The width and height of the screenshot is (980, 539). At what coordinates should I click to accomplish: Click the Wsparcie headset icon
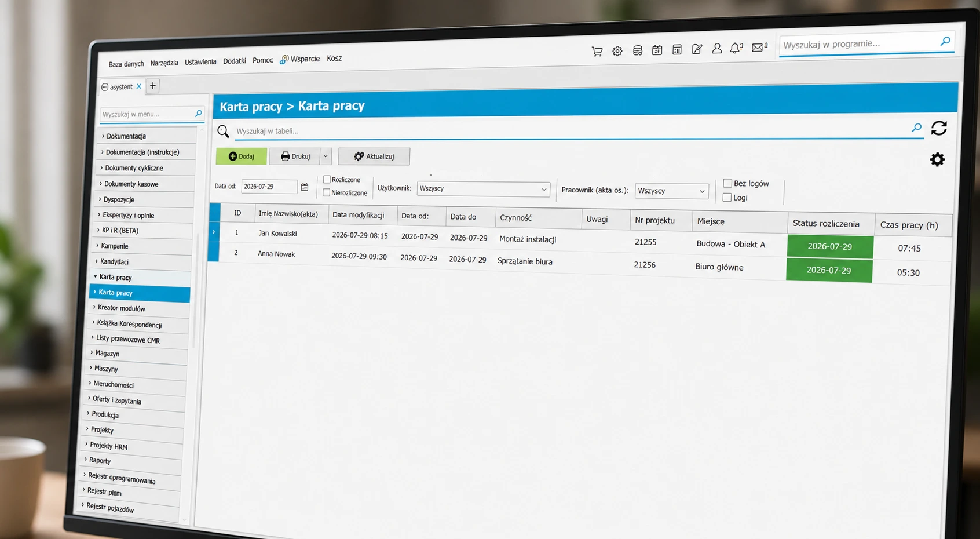pyautogui.click(x=284, y=60)
